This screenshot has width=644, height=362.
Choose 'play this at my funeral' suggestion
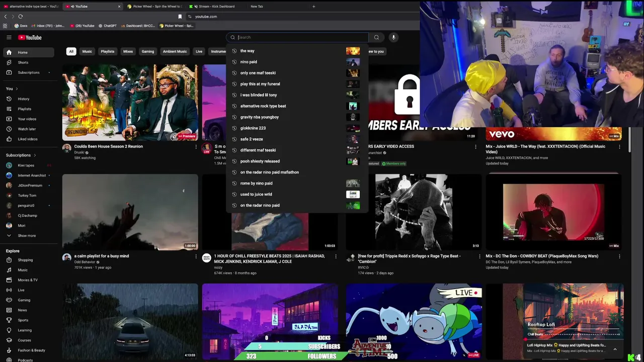[x=297, y=84]
